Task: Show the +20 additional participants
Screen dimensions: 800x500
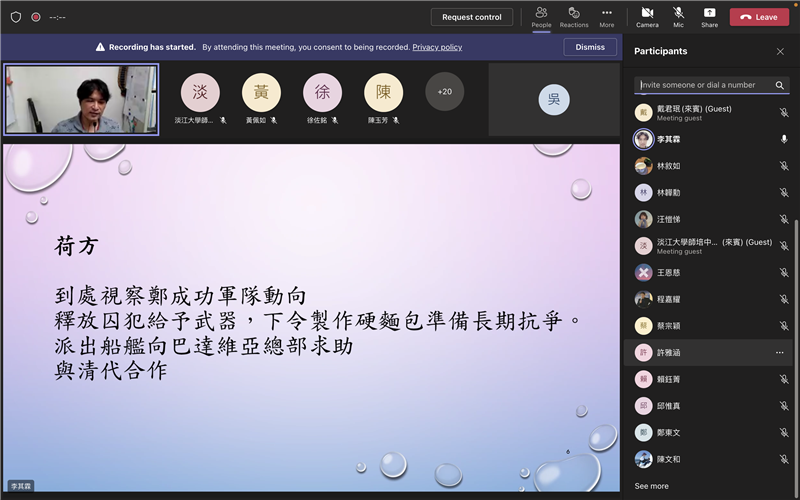Action: (444, 92)
